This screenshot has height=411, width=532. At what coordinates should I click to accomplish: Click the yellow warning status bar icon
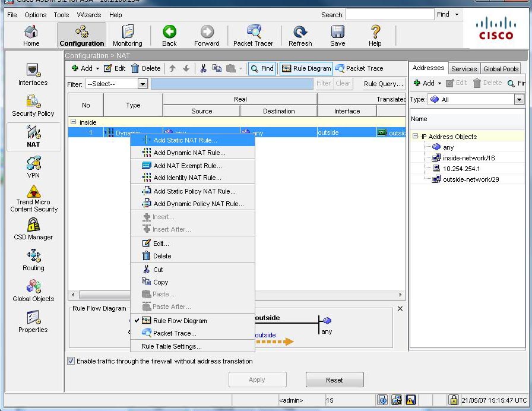tap(410, 400)
